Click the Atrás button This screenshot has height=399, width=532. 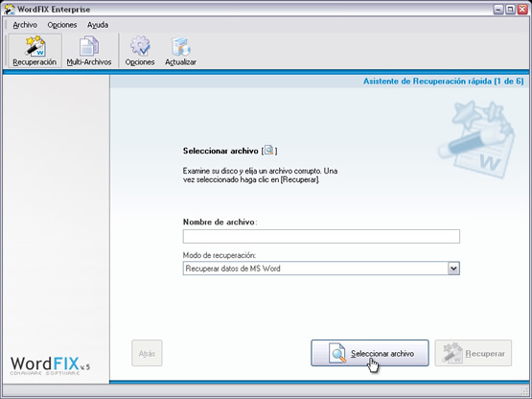coord(147,353)
